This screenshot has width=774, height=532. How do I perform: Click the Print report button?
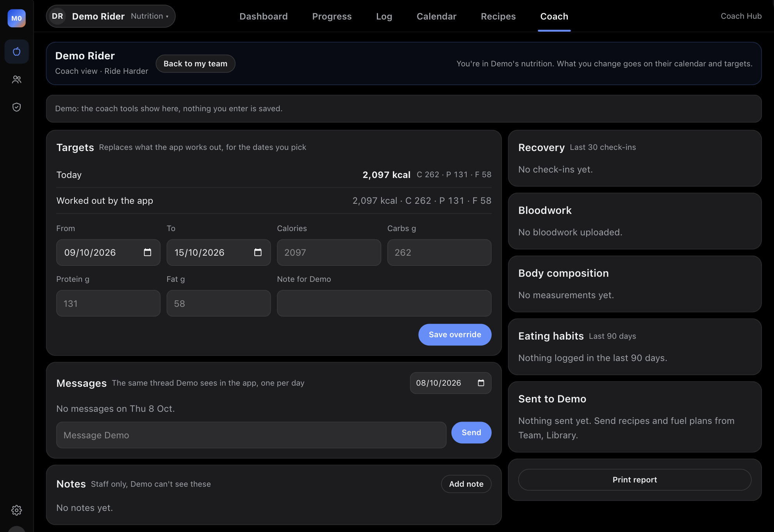[635, 480]
